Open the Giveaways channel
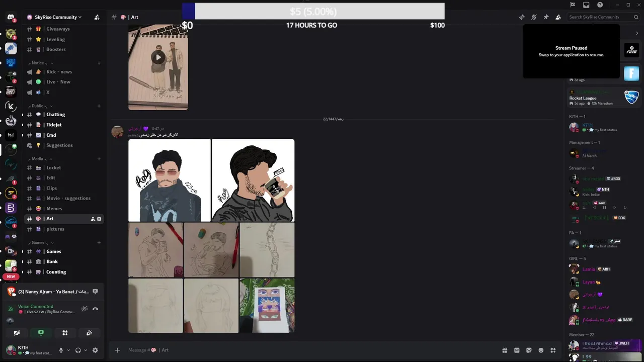This screenshot has width=644, height=362. click(64, 29)
